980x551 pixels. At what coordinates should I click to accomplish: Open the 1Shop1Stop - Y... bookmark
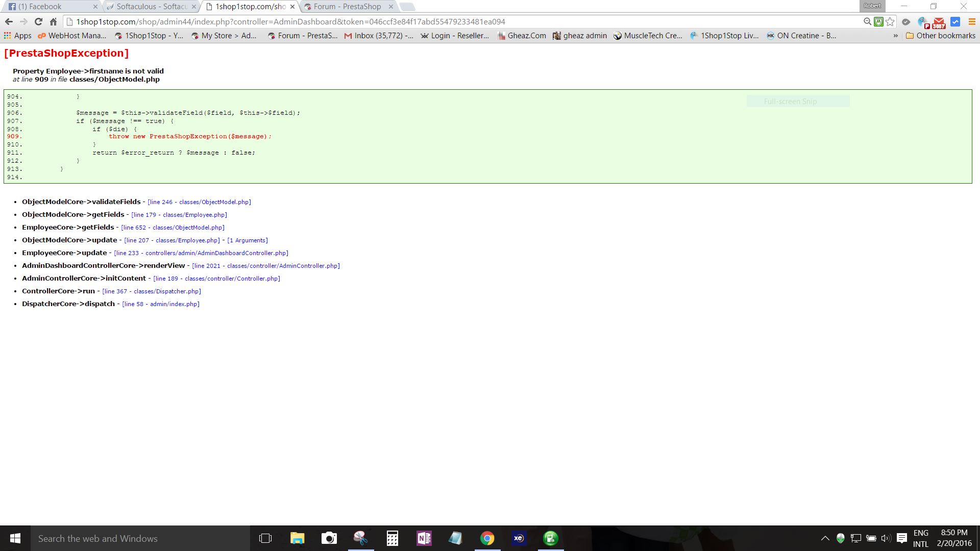click(x=149, y=36)
